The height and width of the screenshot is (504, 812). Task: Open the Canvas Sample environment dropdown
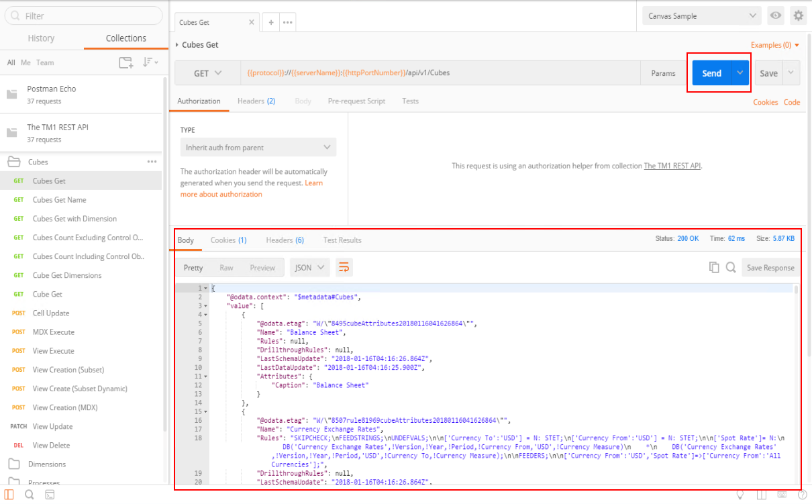tap(701, 15)
